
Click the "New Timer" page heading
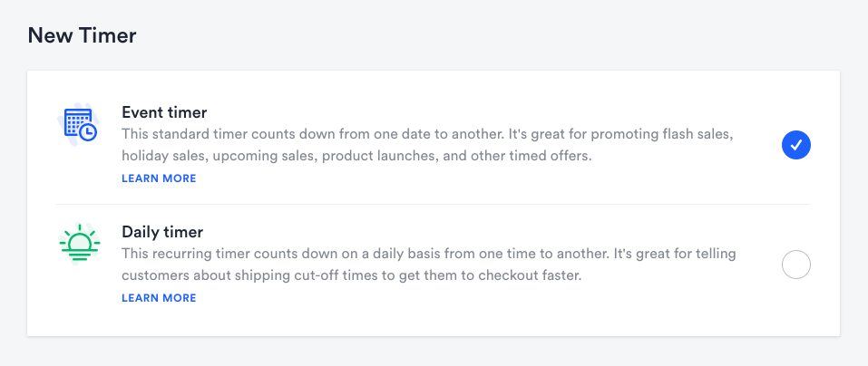(82, 36)
